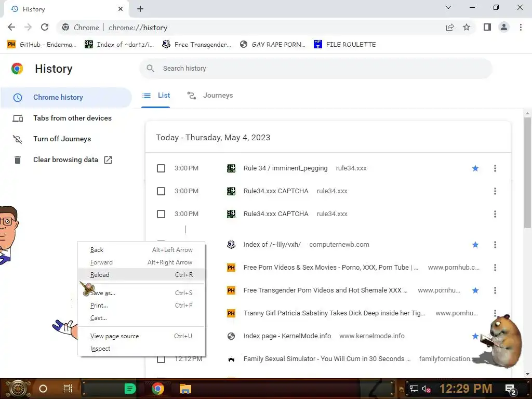Screen dimensions: 532x399
Task: Select Chrome history in the sidebar
Action: pos(66,97)
